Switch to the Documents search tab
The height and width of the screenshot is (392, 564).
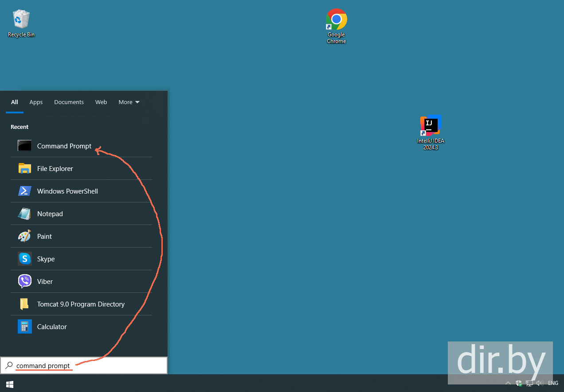(x=69, y=102)
